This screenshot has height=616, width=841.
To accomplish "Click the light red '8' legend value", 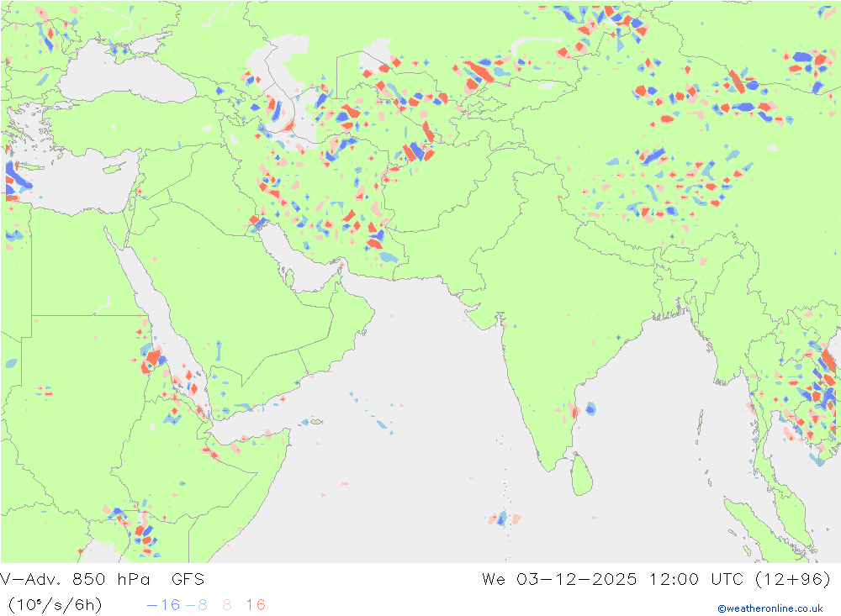I will click(x=227, y=605).
